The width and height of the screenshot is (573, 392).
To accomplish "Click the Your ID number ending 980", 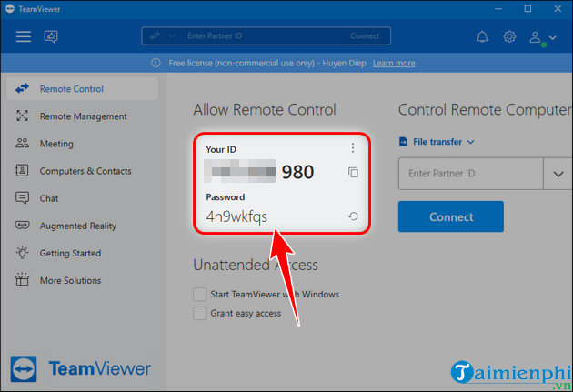I will point(259,172).
